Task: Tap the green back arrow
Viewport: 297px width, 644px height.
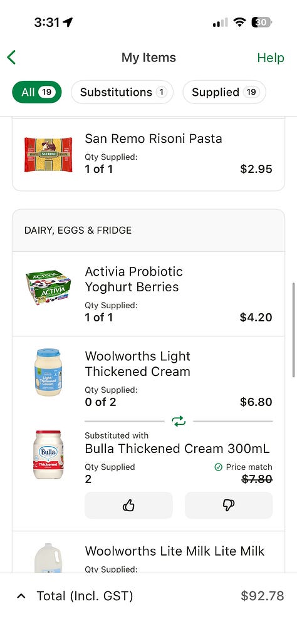Action: [11, 58]
